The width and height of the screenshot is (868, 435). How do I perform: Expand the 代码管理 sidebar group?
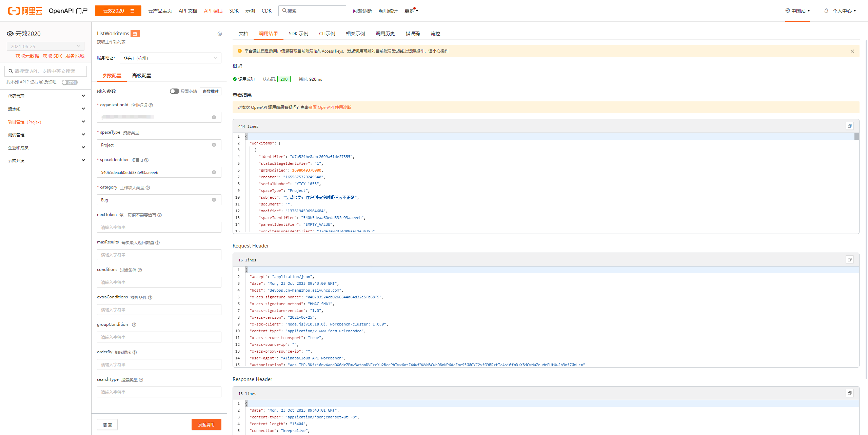click(46, 96)
